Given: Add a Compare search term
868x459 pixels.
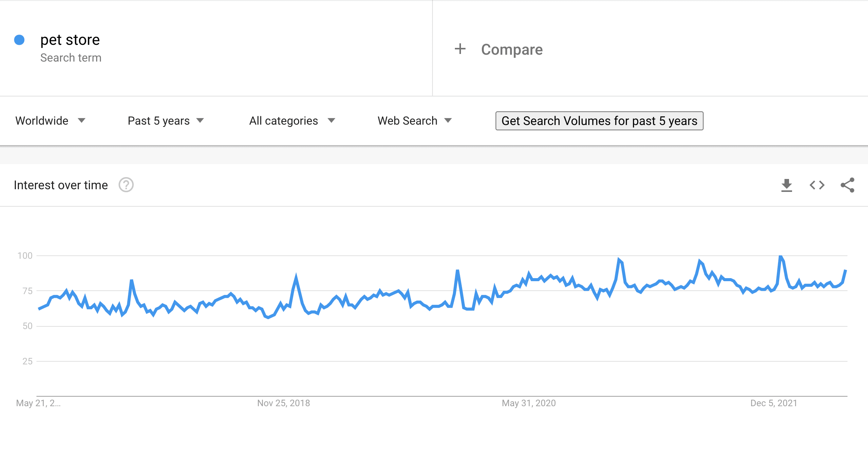Looking at the screenshot, I should [511, 49].
